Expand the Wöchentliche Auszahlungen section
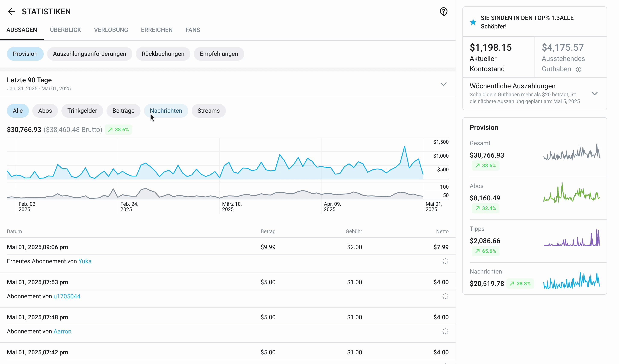619x364 pixels. 594,94
